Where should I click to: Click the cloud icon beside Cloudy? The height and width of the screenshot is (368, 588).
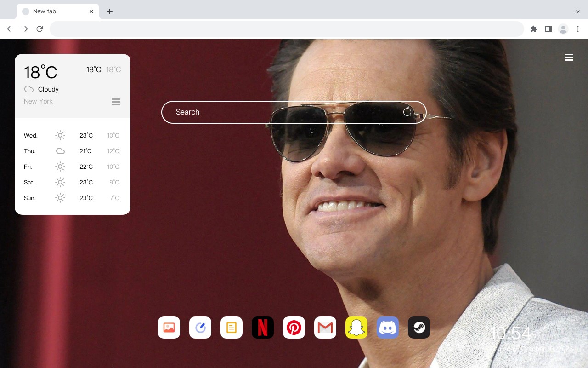click(x=29, y=89)
